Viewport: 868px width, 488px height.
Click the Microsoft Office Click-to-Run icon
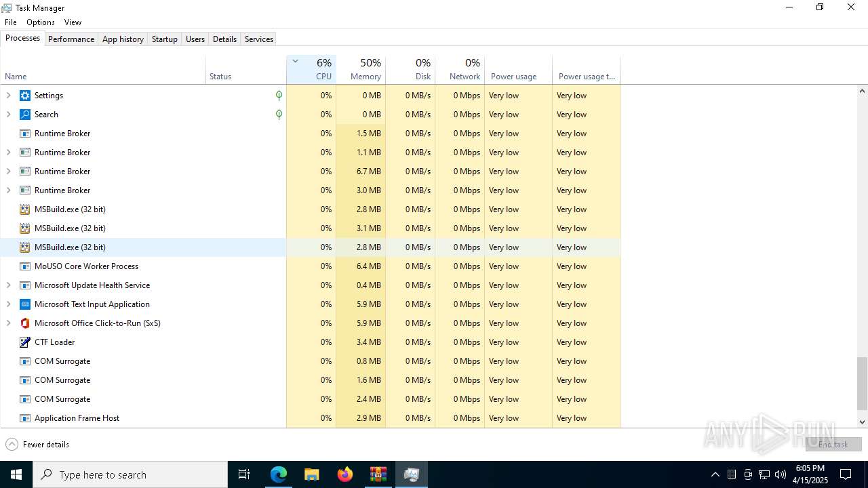25,323
